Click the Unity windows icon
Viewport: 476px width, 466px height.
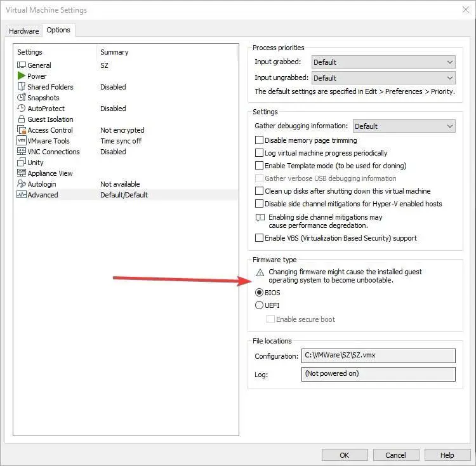point(21,162)
